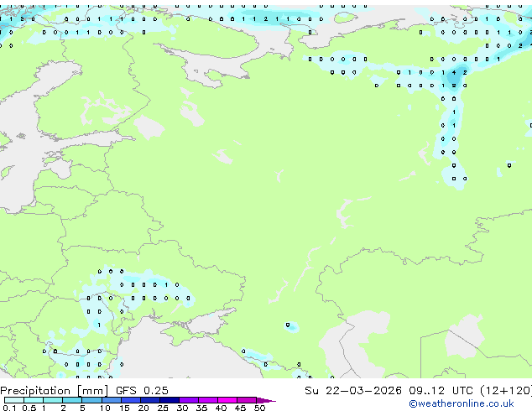
Task: Click the "09..12 UTC" time label
Action: coord(441,391)
